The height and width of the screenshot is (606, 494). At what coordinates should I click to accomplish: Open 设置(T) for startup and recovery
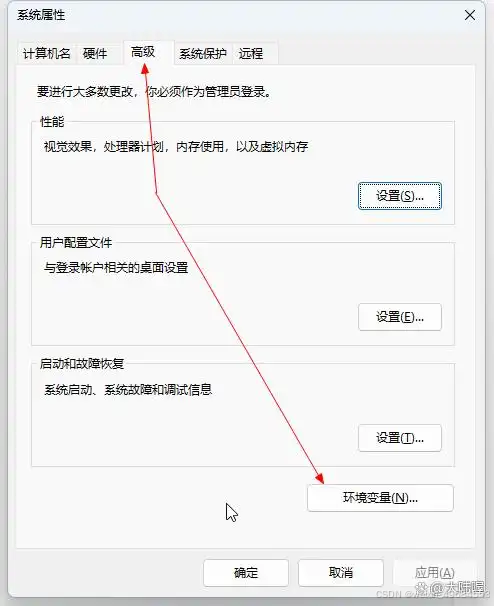pos(400,438)
